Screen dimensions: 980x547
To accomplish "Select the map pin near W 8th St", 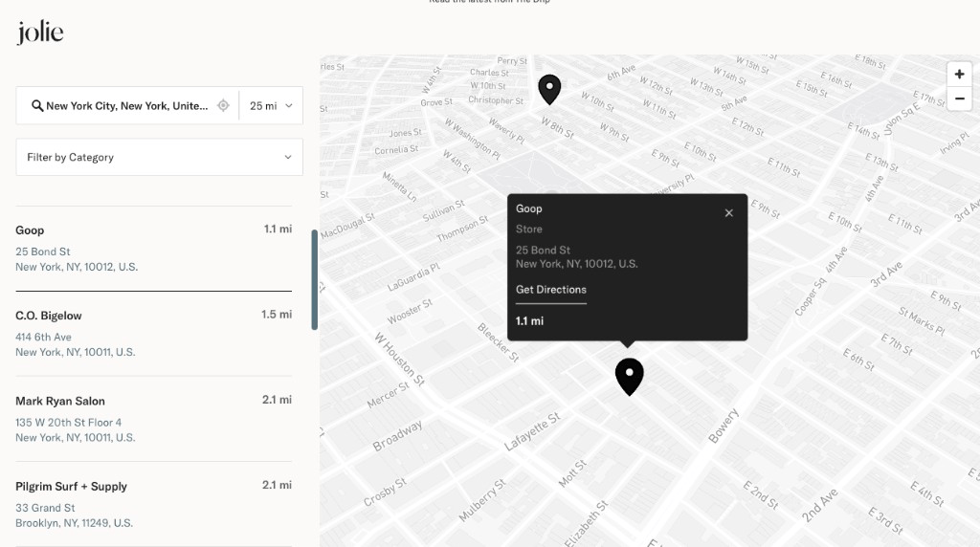I will (549, 89).
